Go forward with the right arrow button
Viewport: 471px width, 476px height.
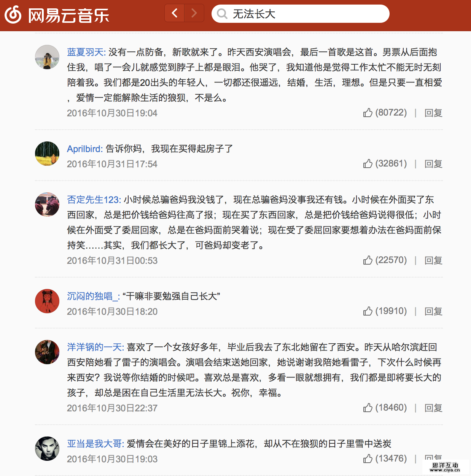(194, 13)
